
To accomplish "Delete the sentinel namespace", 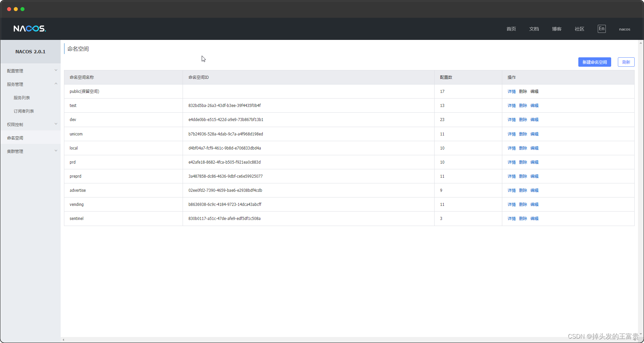I will 523,219.
